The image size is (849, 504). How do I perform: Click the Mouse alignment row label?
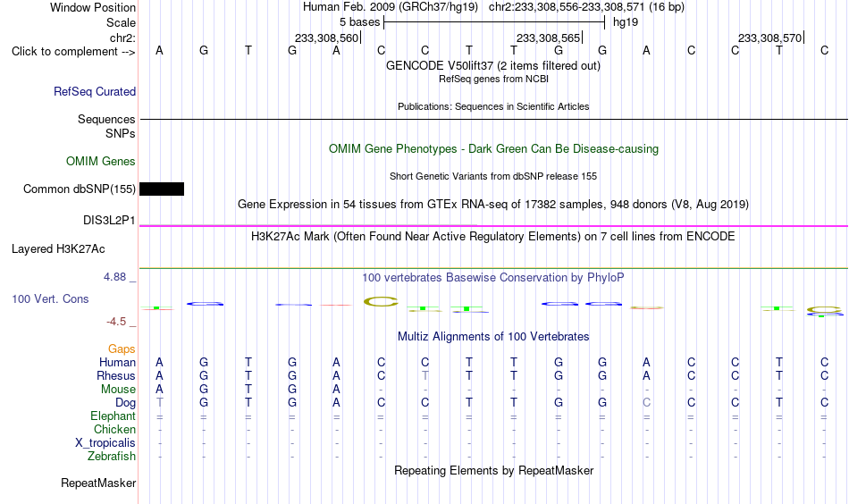[x=118, y=390]
